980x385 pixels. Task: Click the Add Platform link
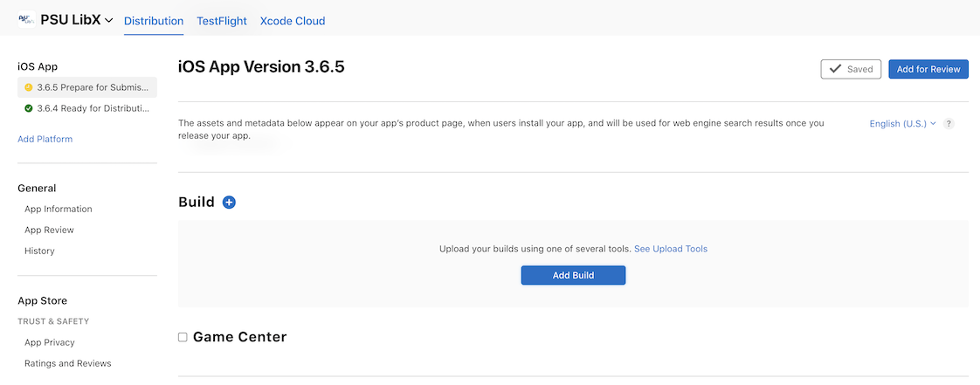45,139
